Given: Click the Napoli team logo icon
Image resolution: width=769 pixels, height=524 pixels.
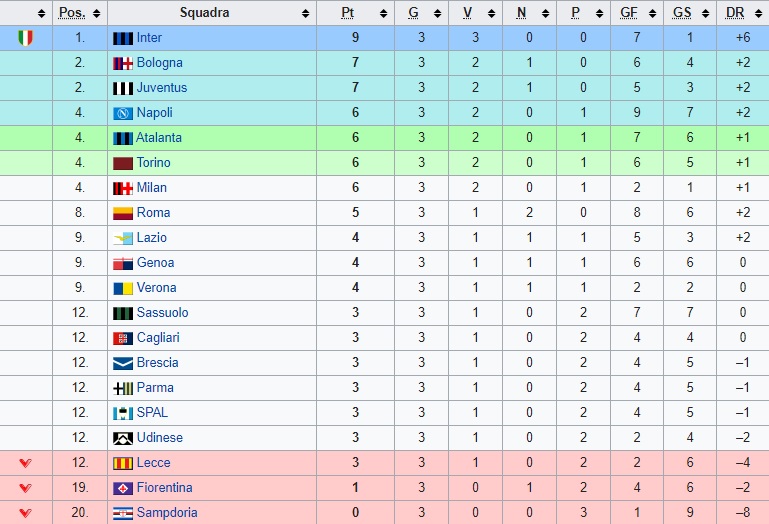Looking at the screenshot, I should tap(123, 113).
